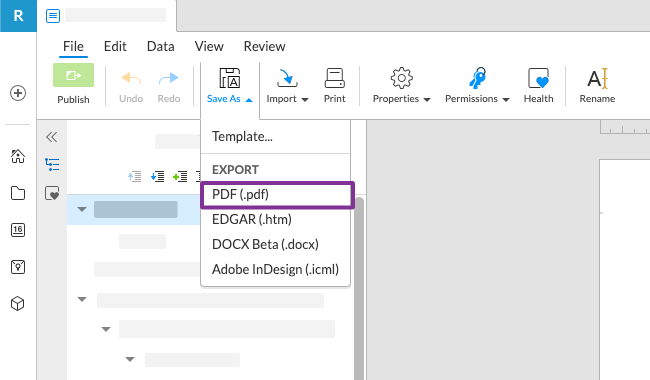This screenshot has height=380, width=650.
Task: Open the File tab
Action: point(73,46)
